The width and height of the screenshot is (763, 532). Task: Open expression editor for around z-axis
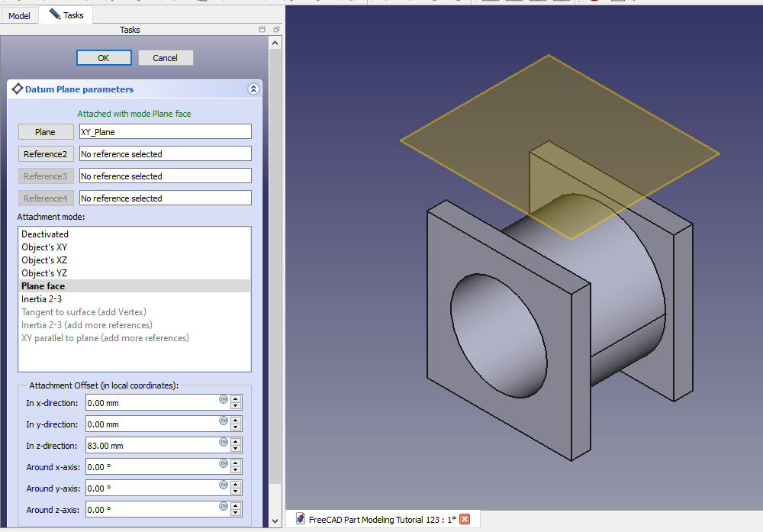224,506
